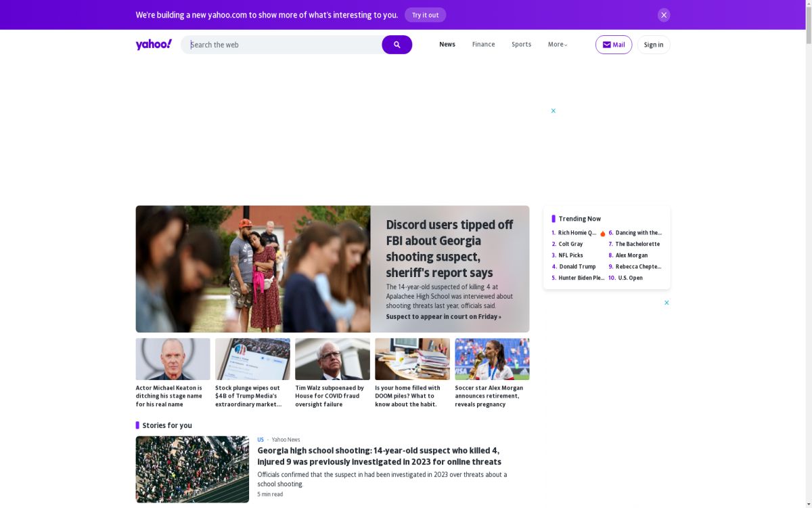The height and width of the screenshot is (508, 812).
Task: Click Officials confirmed story summary text
Action: 382,479
